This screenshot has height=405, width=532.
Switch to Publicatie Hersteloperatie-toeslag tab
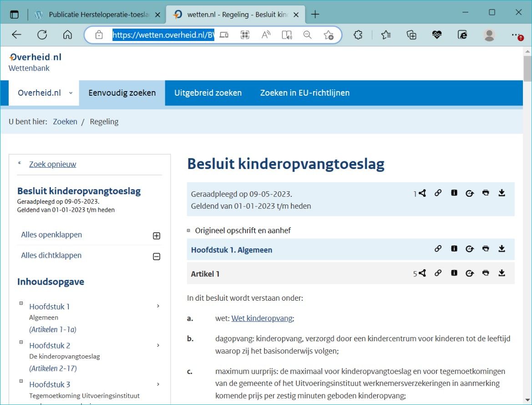click(96, 15)
